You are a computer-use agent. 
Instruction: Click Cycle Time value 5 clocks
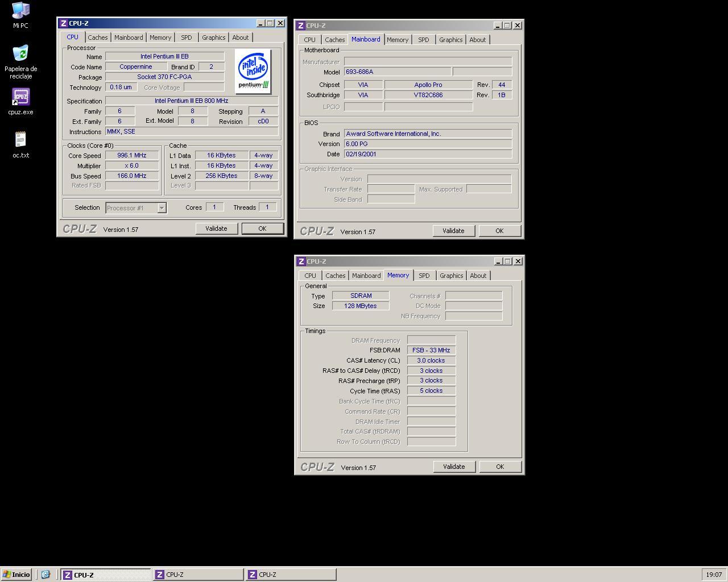click(431, 391)
